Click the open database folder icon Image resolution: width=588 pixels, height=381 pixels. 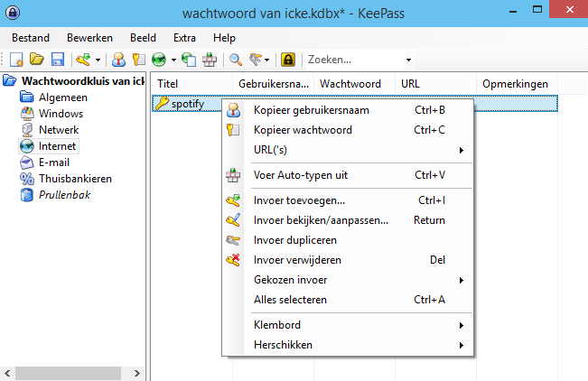coord(37,60)
